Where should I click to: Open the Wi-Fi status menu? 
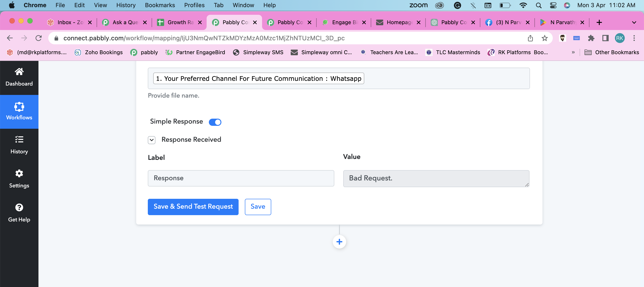[x=523, y=5]
